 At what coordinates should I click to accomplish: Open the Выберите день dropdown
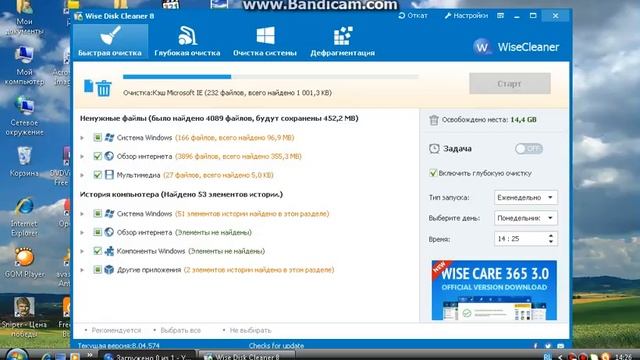[525, 218]
